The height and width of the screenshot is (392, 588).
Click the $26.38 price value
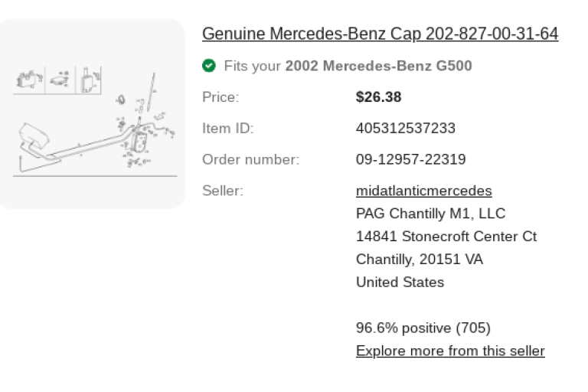pos(378,97)
